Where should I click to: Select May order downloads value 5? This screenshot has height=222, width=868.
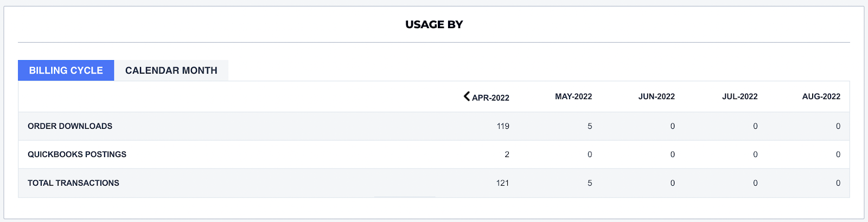[590, 126]
